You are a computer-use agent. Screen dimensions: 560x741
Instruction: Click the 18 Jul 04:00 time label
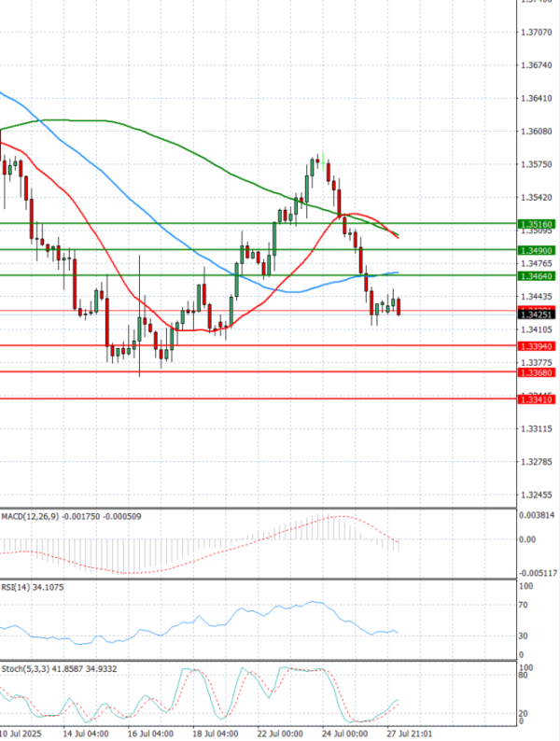click(216, 734)
